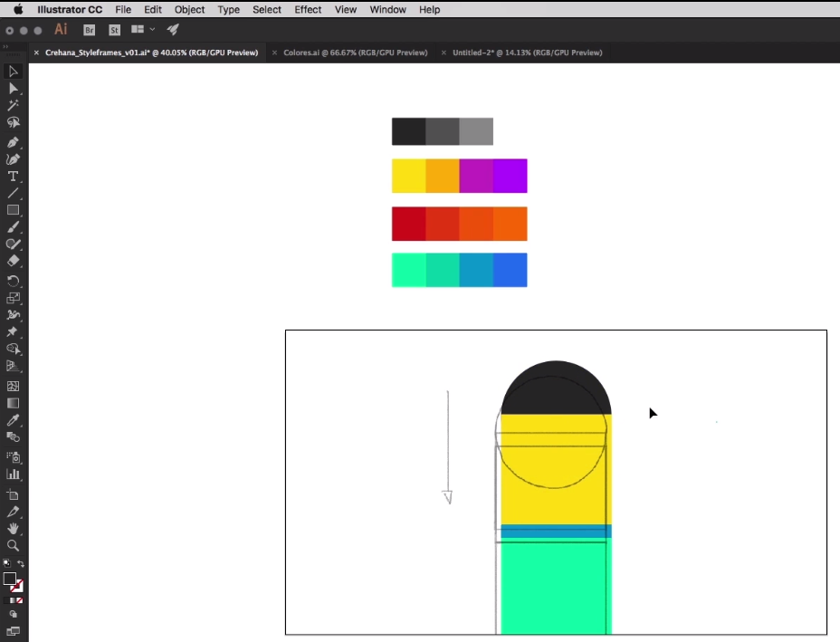This screenshot has width=840, height=642.
Task: Open the Effect menu
Action: (x=308, y=9)
